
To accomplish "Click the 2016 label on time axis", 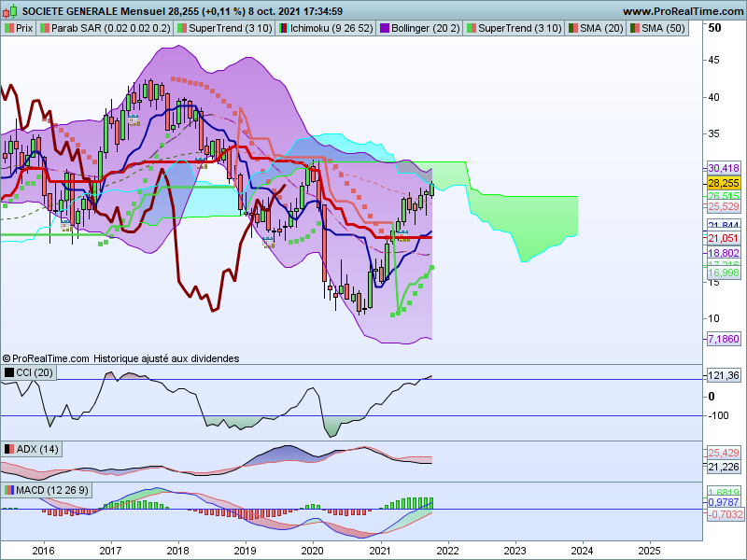I will pyautogui.click(x=43, y=551).
